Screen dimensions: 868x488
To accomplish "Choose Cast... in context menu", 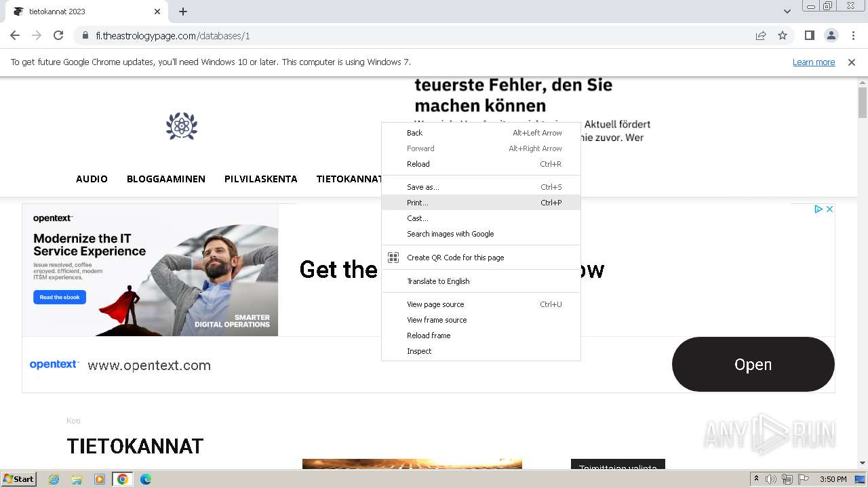I will [x=481, y=218].
